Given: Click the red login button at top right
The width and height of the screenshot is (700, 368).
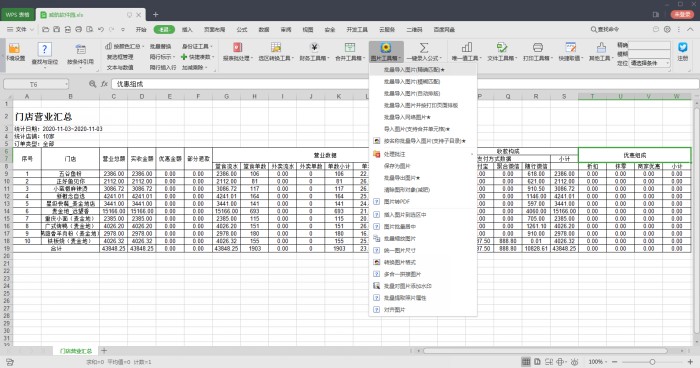Looking at the screenshot, I should coord(682,15).
